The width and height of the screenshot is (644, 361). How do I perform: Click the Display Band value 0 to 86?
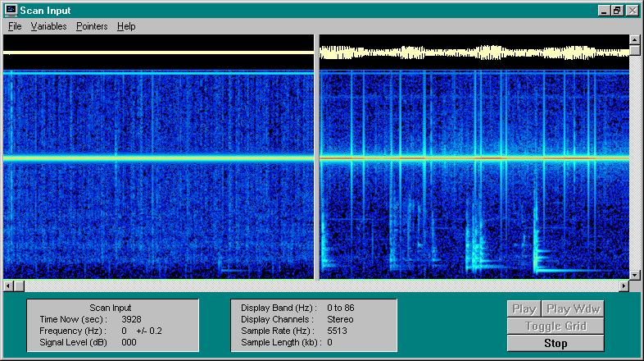(341, 308)
